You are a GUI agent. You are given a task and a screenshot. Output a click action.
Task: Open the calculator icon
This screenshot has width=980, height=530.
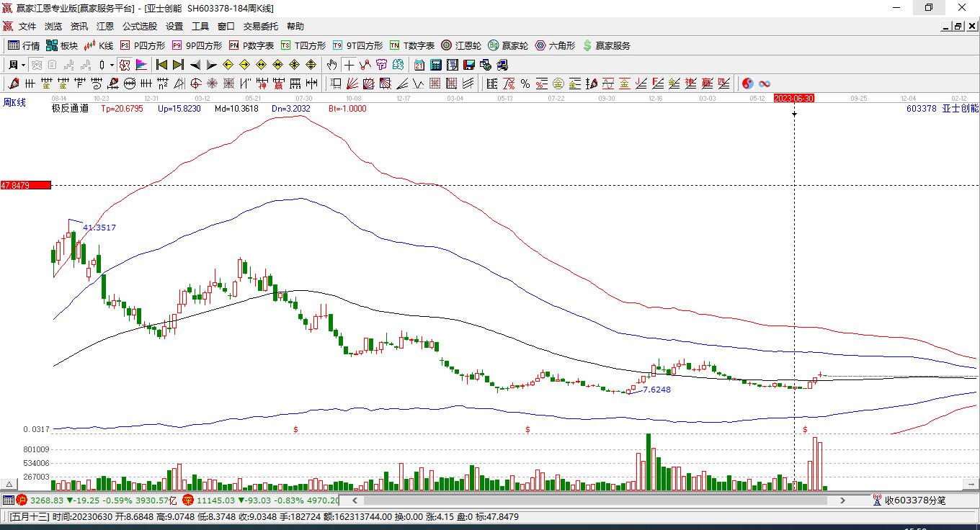pyautogui.click(x=435, y=65)
